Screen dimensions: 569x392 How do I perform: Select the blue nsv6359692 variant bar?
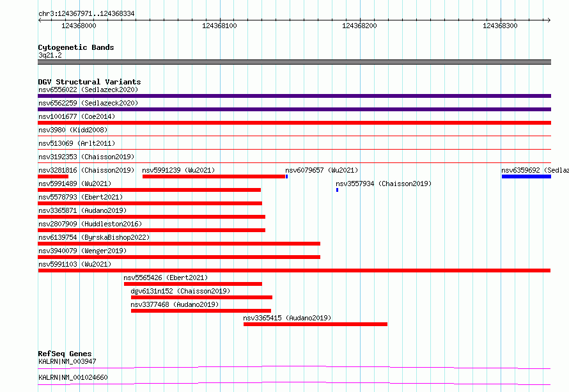tap(526, 176)
